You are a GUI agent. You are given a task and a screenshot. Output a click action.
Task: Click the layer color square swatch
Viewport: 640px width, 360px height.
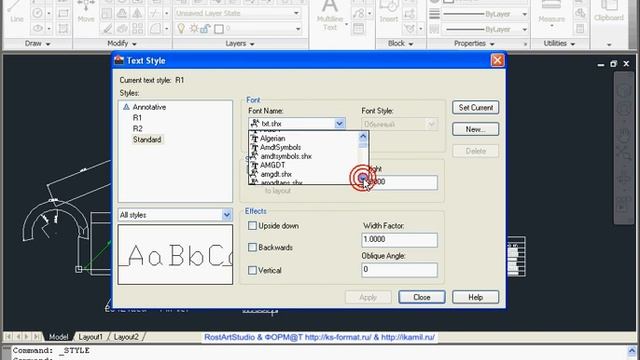(x=219, y=29)
